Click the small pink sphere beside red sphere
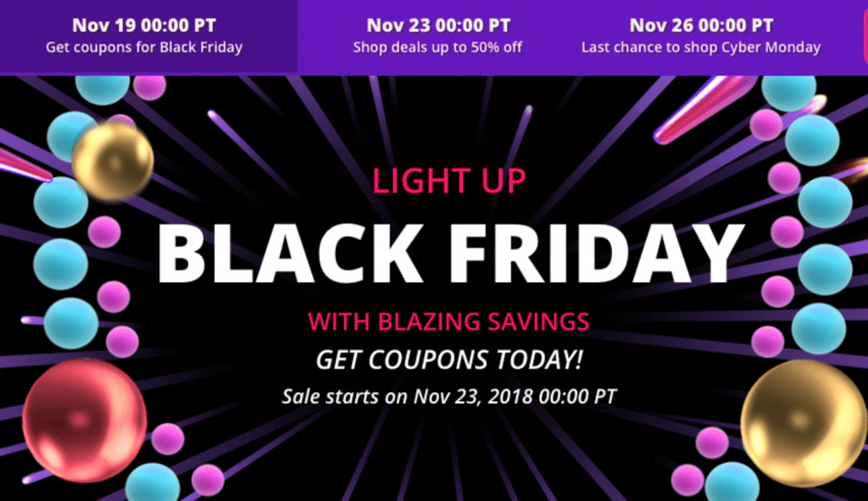Screen dimensions: 868x501 tap(168, 438)
